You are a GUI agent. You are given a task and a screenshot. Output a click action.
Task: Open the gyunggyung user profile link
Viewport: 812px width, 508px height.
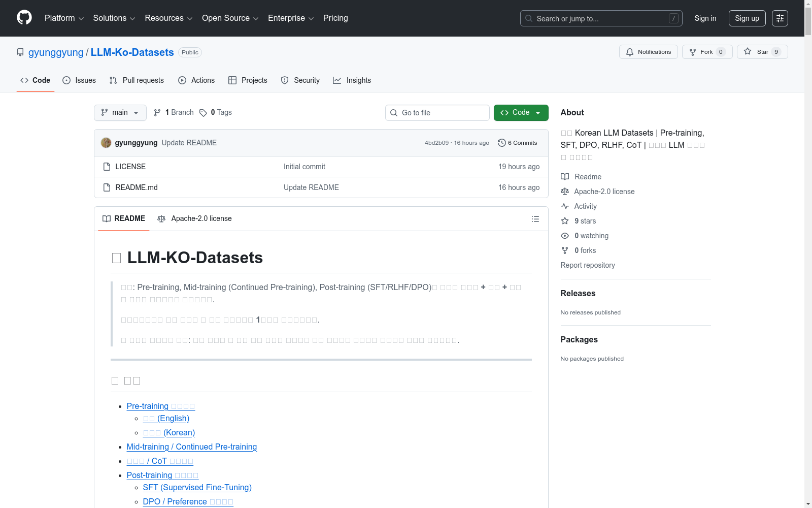point(56,52)
